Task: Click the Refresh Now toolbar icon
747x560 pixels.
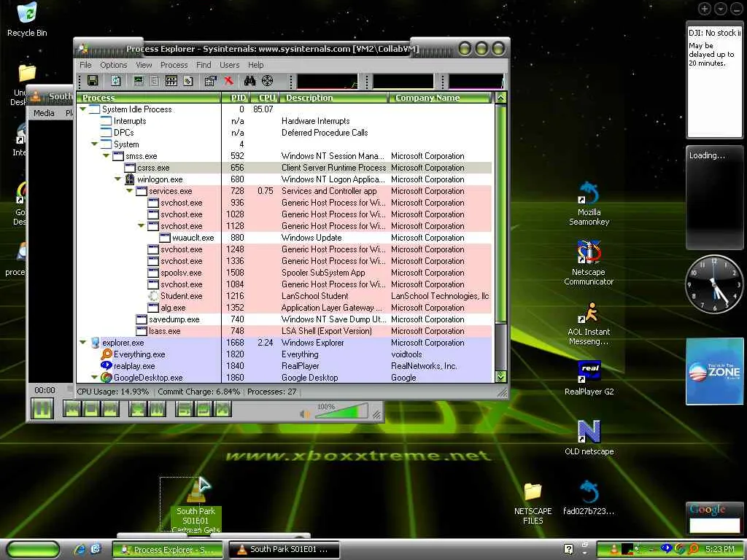Action: (x=116, y=80)
